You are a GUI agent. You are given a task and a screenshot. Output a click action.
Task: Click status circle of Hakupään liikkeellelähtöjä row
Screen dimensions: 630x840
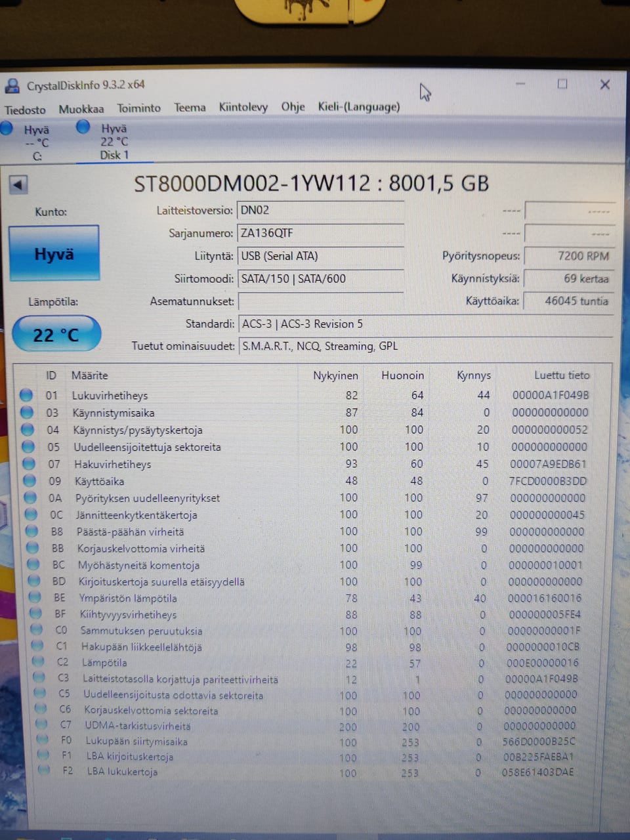(37, 646)
